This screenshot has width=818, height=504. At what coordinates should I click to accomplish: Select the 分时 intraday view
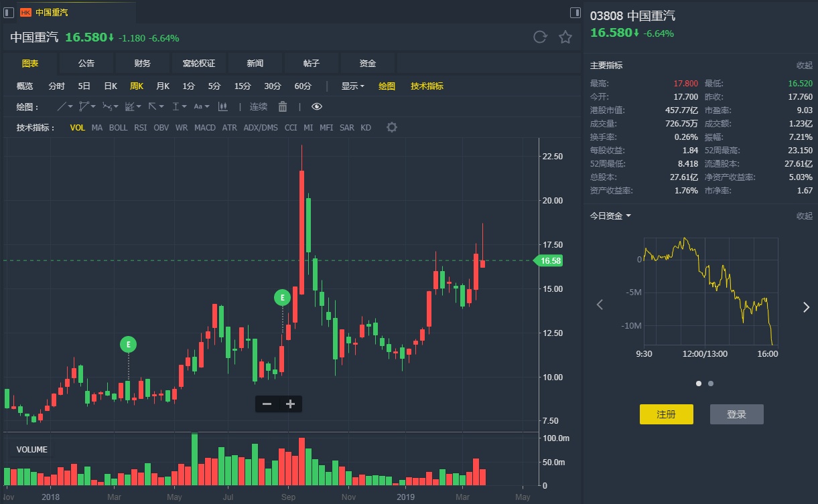tap(57, 86)
